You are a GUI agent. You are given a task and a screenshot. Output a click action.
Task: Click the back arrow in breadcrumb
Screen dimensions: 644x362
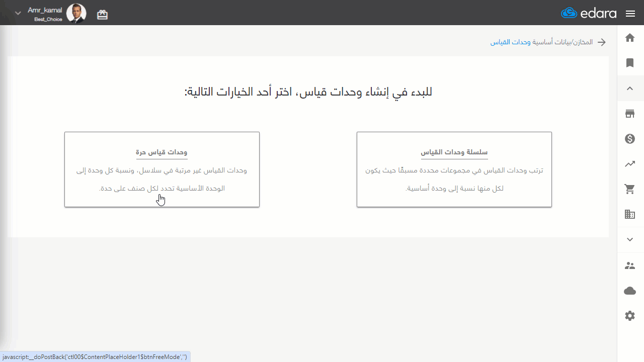point(602,42)
